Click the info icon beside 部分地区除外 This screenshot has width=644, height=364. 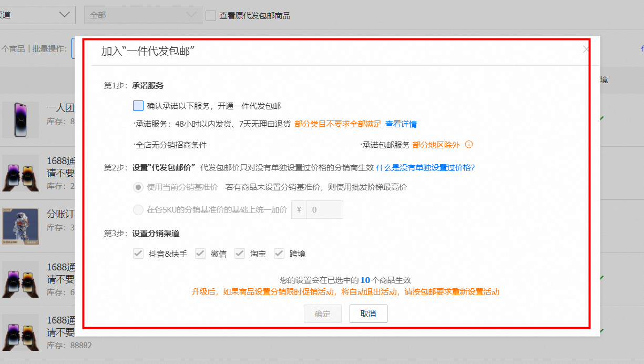469,145
